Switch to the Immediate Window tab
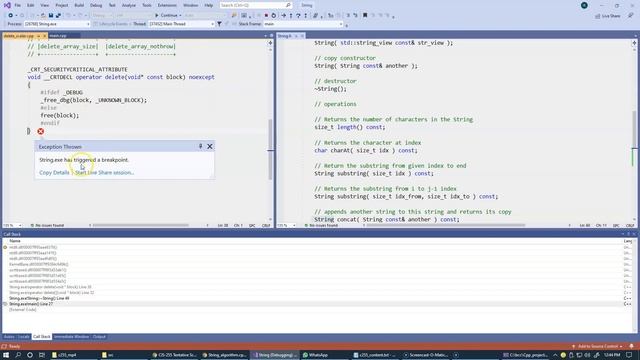Viewport: 640px width, 360px height. point(71,337)
